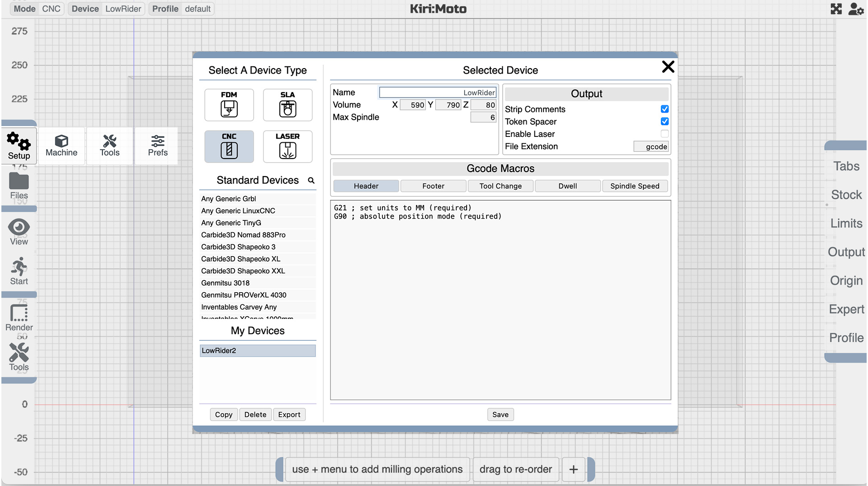
Task: Edit the Max Spindle value field
Action: pos(483,117)
